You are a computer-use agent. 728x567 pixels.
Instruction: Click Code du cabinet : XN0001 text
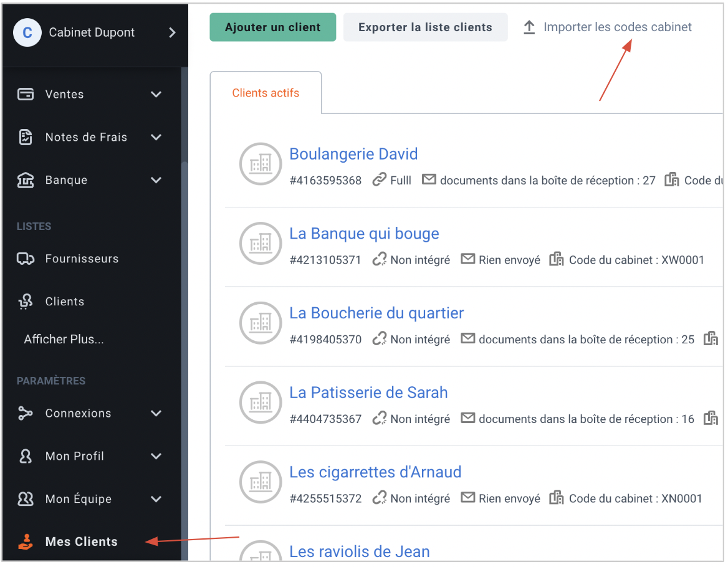click(x=636, y=498)
